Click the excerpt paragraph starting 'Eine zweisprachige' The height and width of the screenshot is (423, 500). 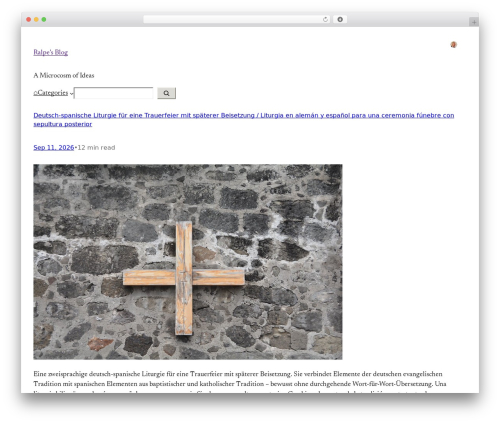[x=240, y=381]
